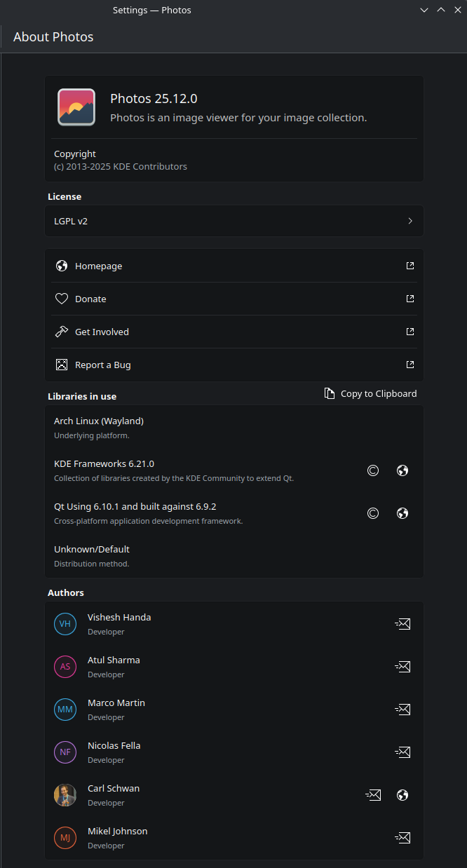Show Qt license via copyright icon
Screen dimensions: 467x868
point(373,513)
